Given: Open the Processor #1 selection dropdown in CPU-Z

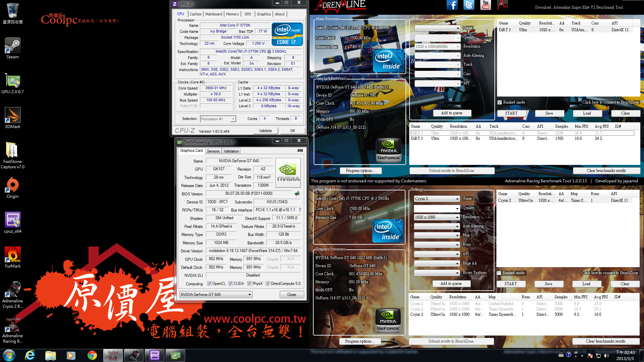Looking at the screenshot, I should (218, 119).
